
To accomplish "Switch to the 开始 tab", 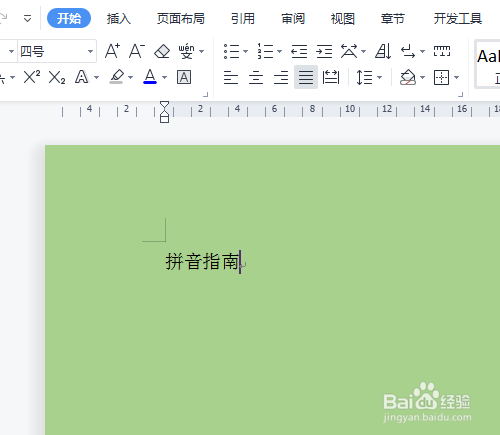I will 69,18.
